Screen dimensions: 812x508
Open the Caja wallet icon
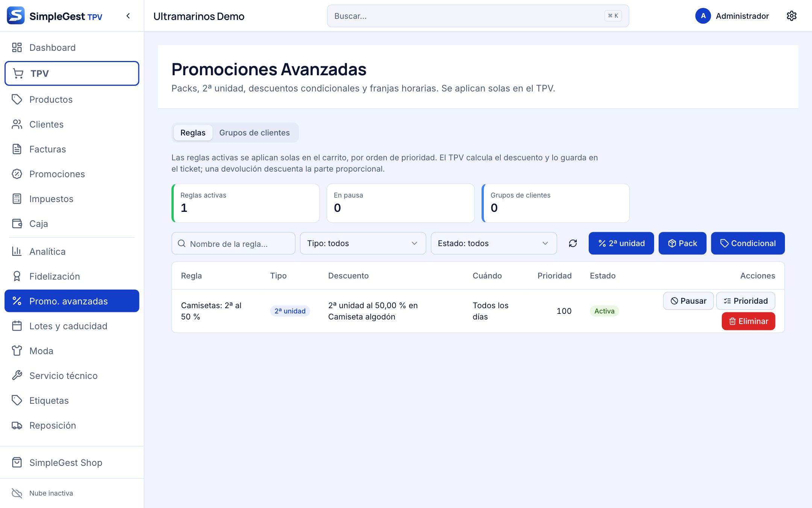[x=17, y=224]
